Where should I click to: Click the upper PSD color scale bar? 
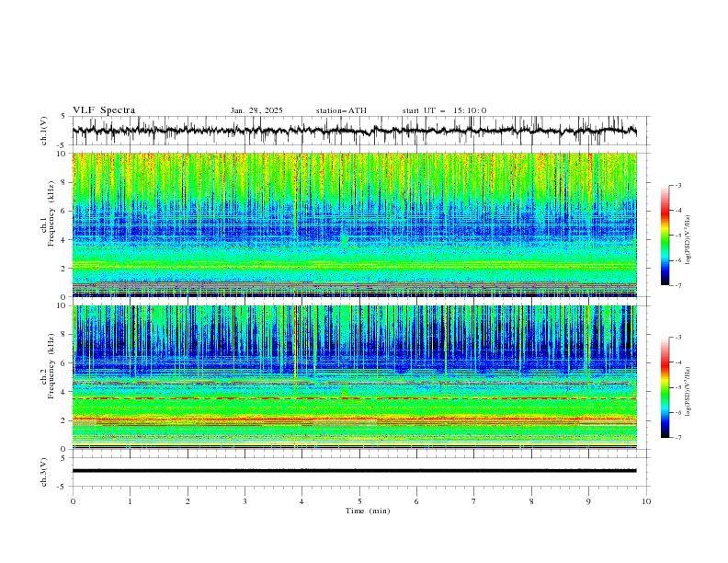pyautogui.click(x=665, y=236)
